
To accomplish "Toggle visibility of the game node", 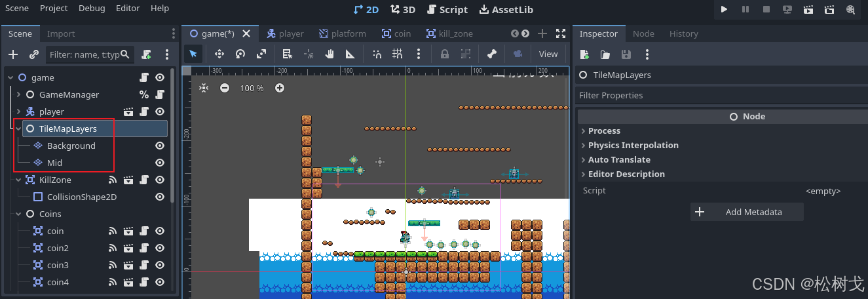I will click(x=160, y=77).
